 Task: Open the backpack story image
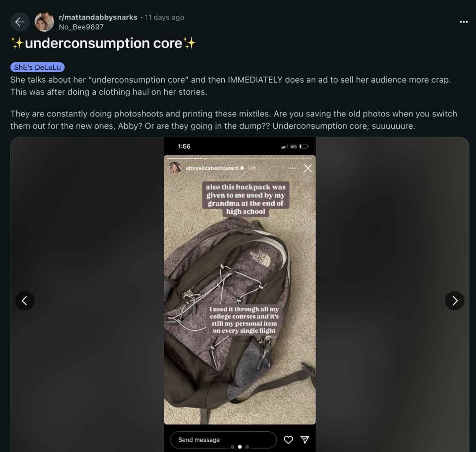pyautogui.click(x=239, y=290)
